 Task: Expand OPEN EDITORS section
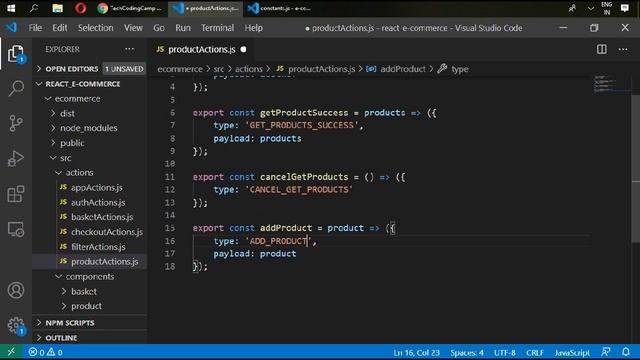click(x=89, y=69)
